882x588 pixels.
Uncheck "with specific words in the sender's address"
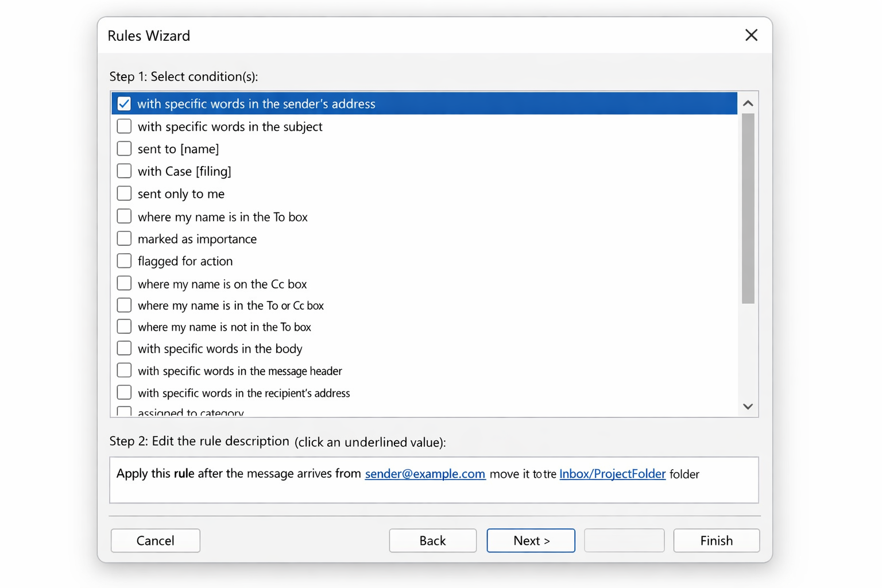[x=123, y=103]
